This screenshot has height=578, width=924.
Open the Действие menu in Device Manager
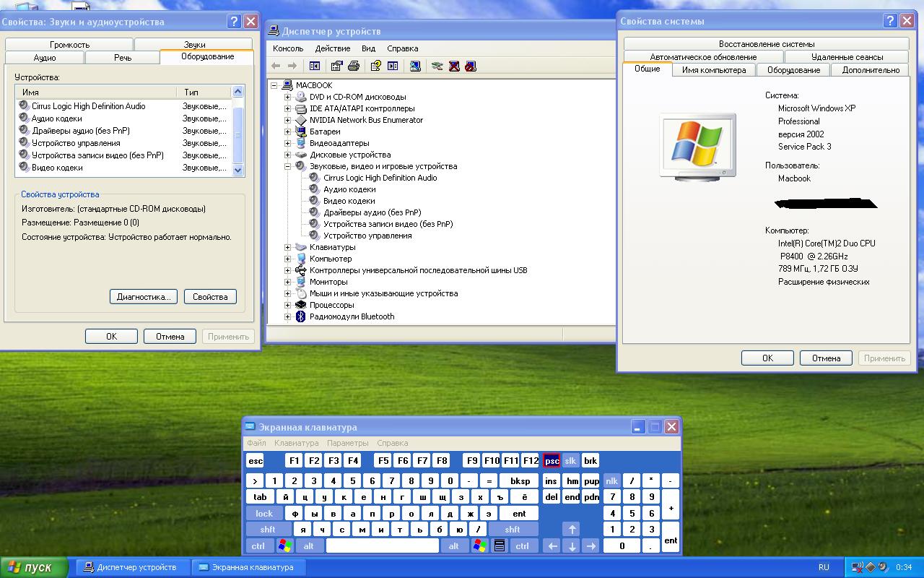coord(332,48)
